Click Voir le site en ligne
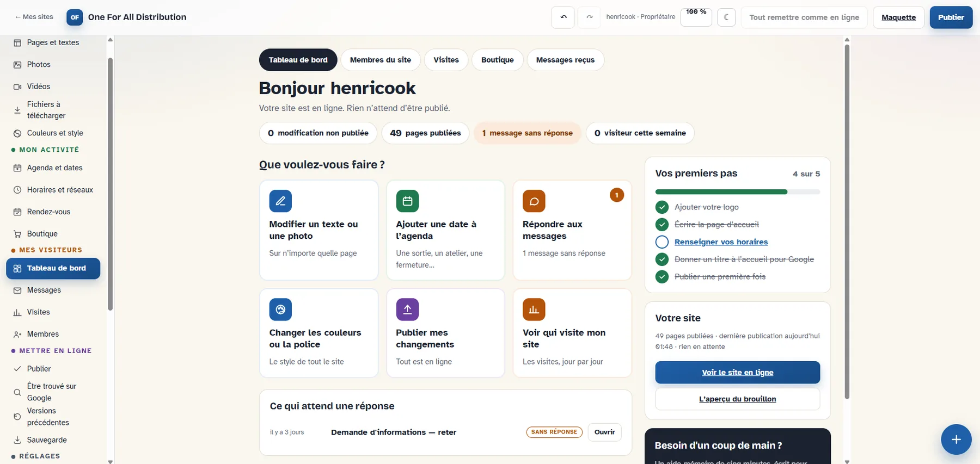The width and height of the screenshot is (980, 464). tap(738, 373)
